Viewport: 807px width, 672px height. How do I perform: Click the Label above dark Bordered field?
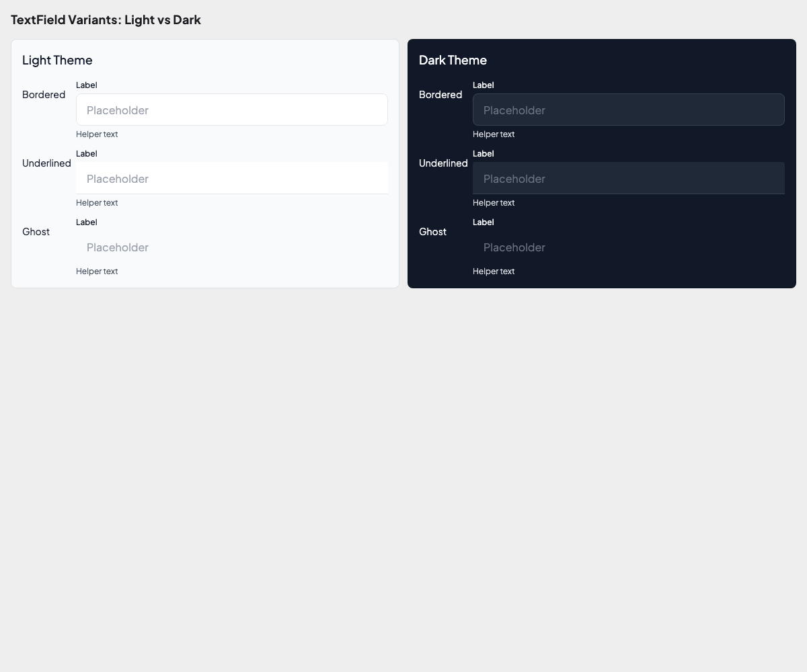click(x=484, y=85)
